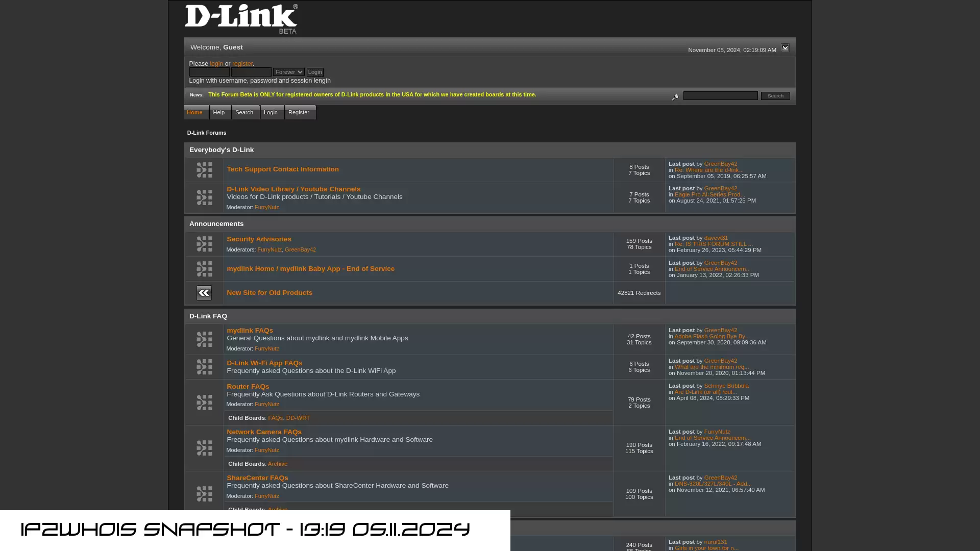Click the "42821 Redirects" count text

click(639, 293)
